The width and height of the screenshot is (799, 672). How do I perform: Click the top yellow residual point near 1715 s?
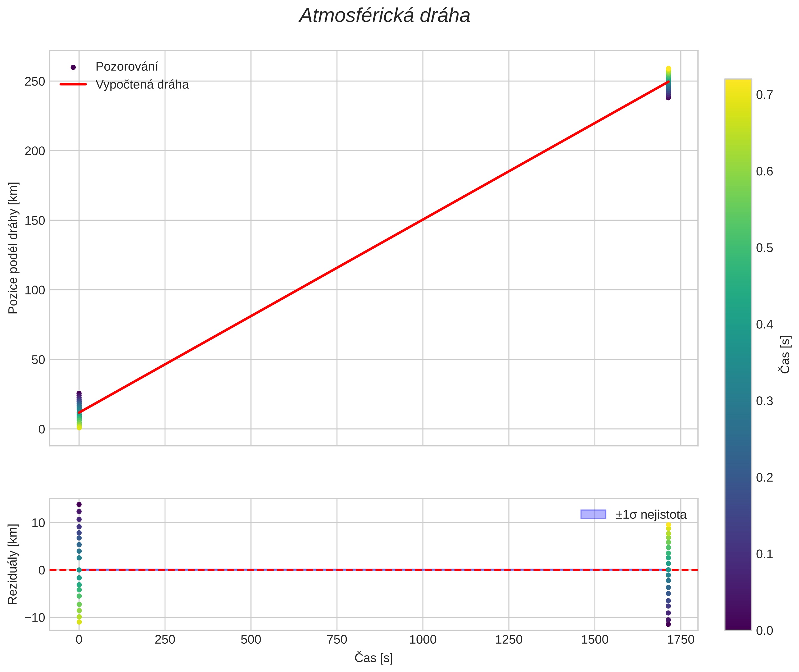(x=668, y=525)
